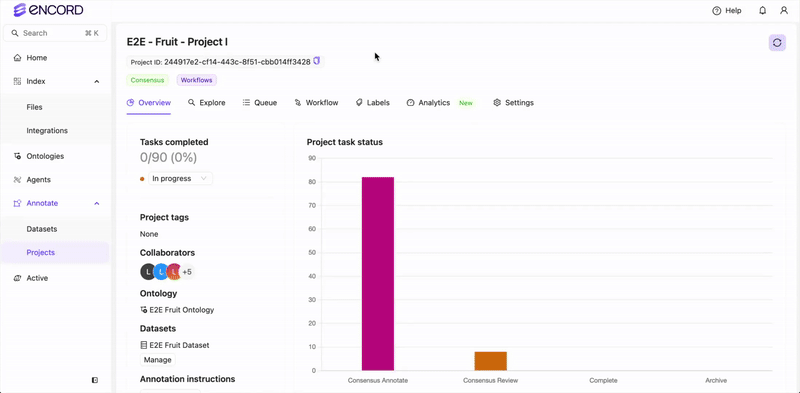The height and width of the screenshot is (393, 800).
Task: Click the Encord logo
Action: pos(48,10)
